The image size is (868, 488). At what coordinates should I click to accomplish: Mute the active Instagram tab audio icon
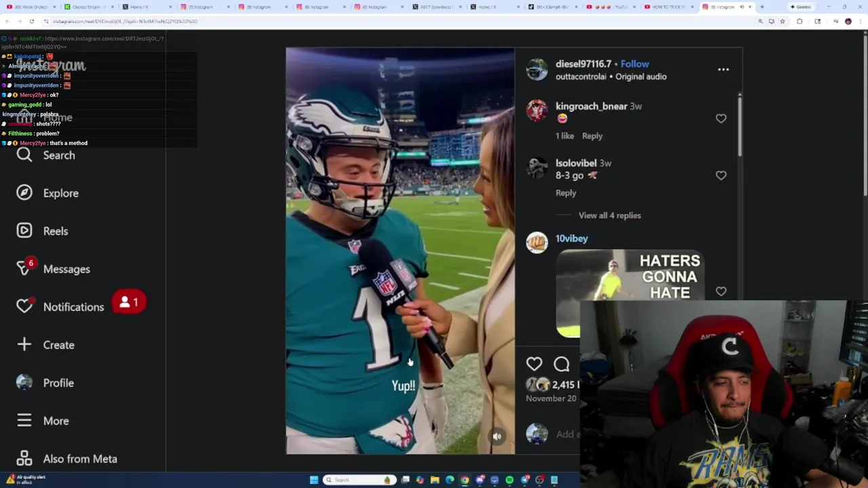point(741,7)
